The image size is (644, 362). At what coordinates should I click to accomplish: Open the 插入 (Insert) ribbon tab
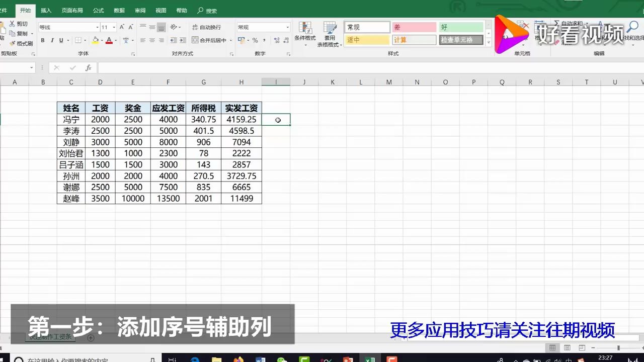point(46,10)
